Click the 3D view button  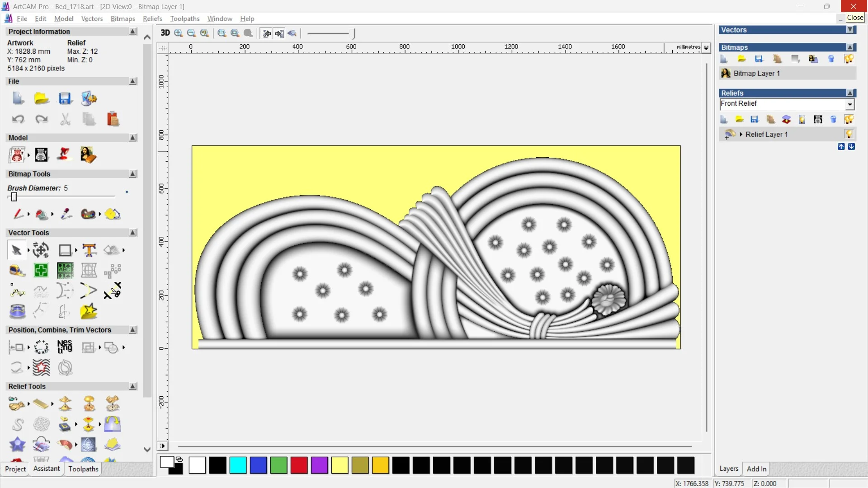pos(165,33)
